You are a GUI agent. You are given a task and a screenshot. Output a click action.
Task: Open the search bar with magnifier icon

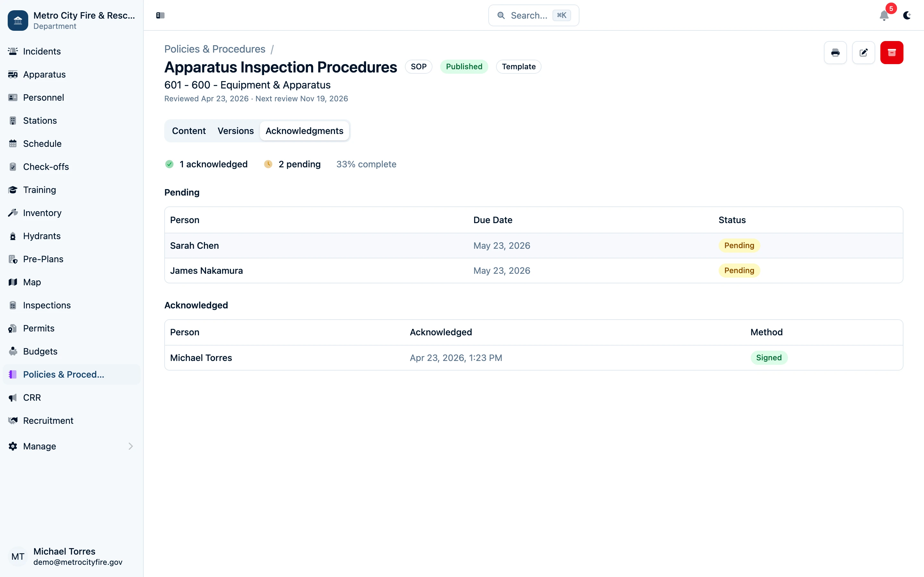click(x=533, y=15)
